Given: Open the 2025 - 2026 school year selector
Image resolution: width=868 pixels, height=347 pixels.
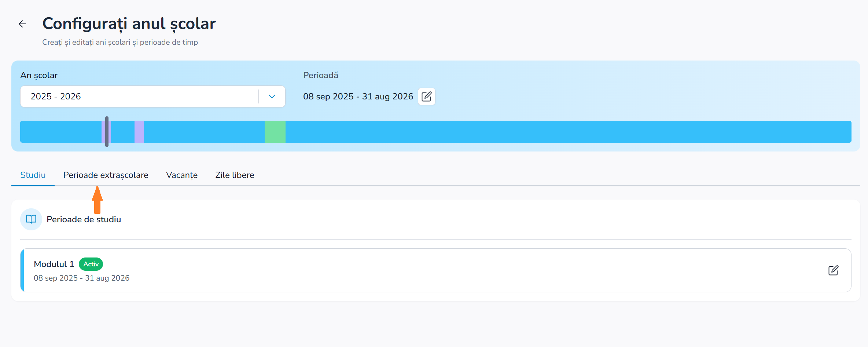Looking at the screenshot, I should pos(139,96).
